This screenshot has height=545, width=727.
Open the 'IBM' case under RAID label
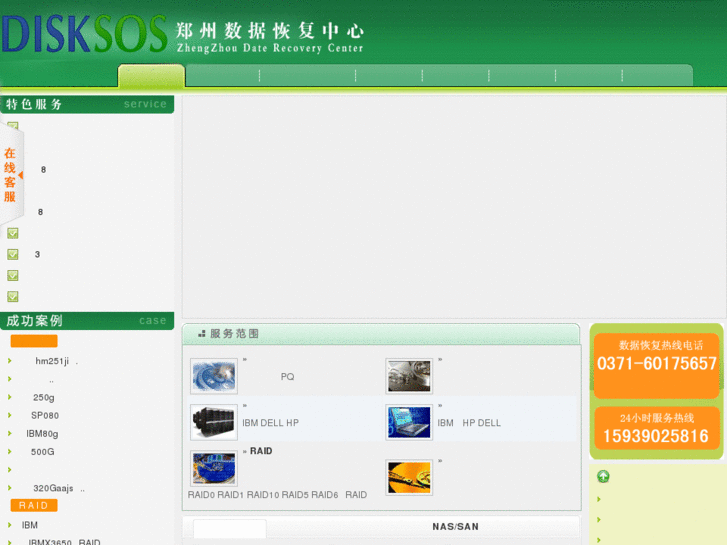click(30, 525)
